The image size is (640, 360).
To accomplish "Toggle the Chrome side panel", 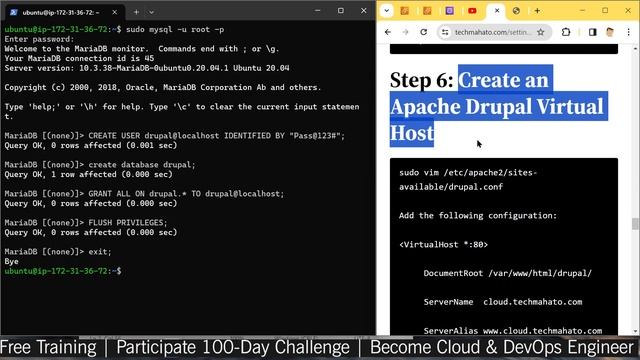I will [x=592, y=32].
